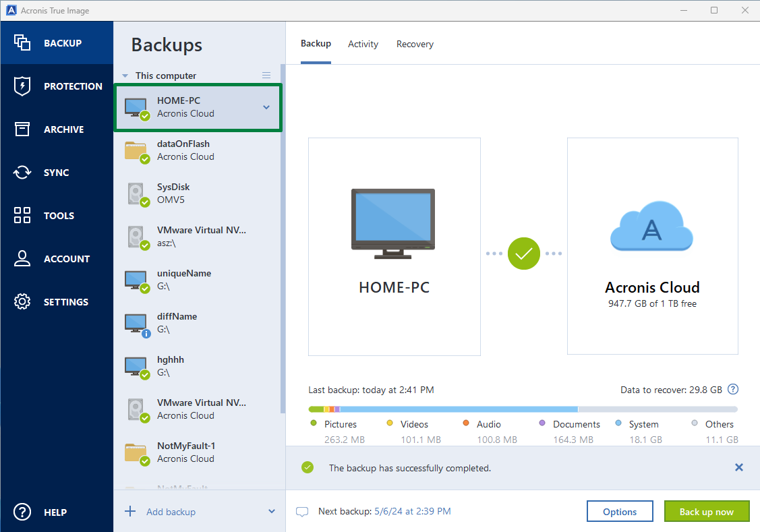Collapse the This computer group
Image resolution: width=760 pixels, height=532 pixels.
(x=124, y=76)
